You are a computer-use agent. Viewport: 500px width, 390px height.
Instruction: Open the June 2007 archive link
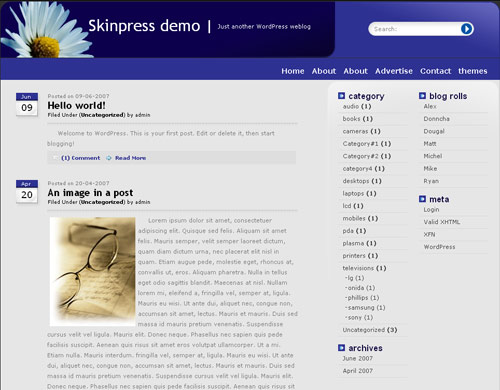coord(358,358)
